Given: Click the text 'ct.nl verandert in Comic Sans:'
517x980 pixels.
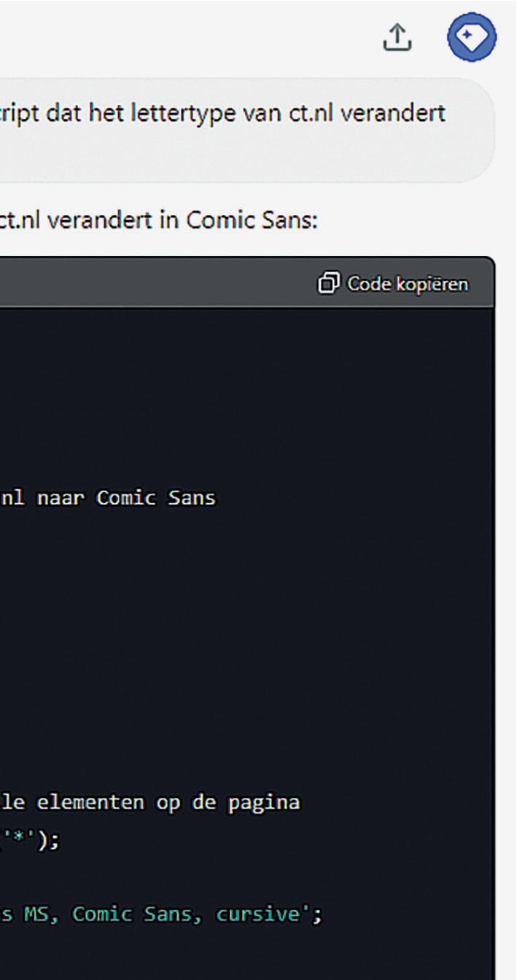Looking at the screenshot, I should click(x=159, y=222).
